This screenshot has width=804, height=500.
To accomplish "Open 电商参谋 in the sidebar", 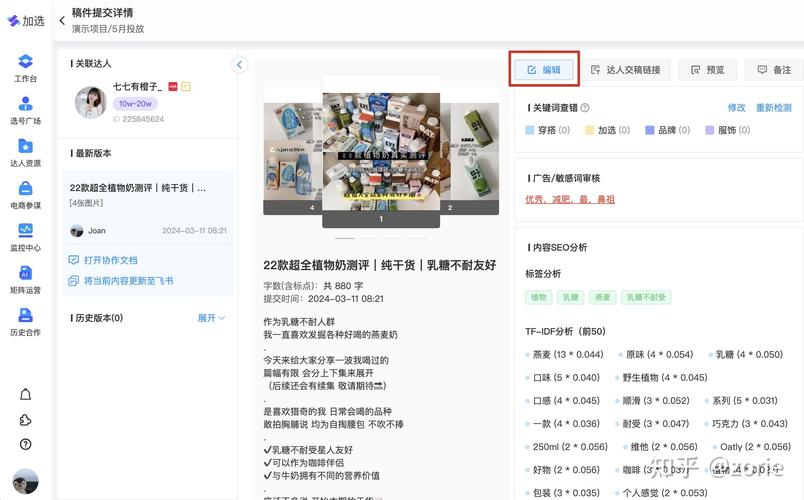I will pyautogui.click(x=25, y=195).
